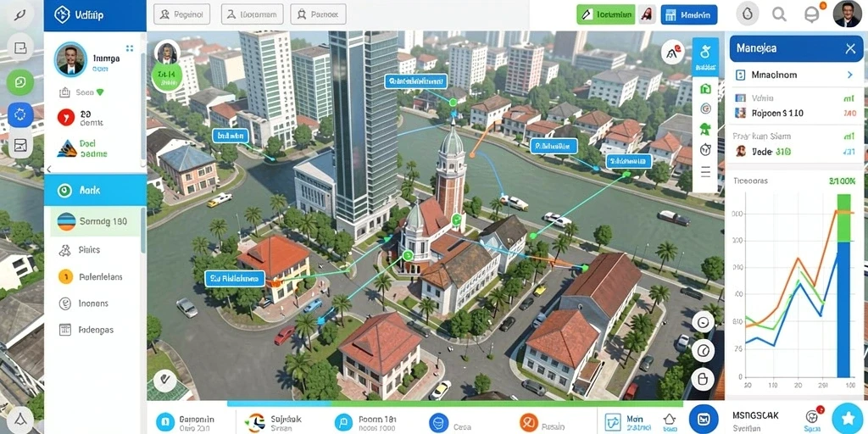Screen dimensions: 868x434
Task: Expand the 'Mnaclnom' row chevron
Action: [850, 75]
